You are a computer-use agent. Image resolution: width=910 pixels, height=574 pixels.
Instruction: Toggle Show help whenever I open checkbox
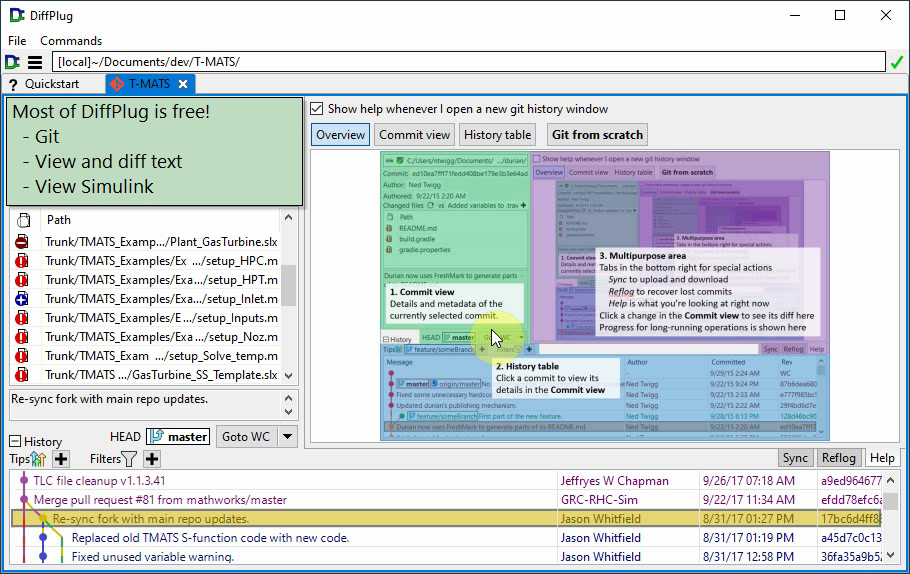point(316,109)
